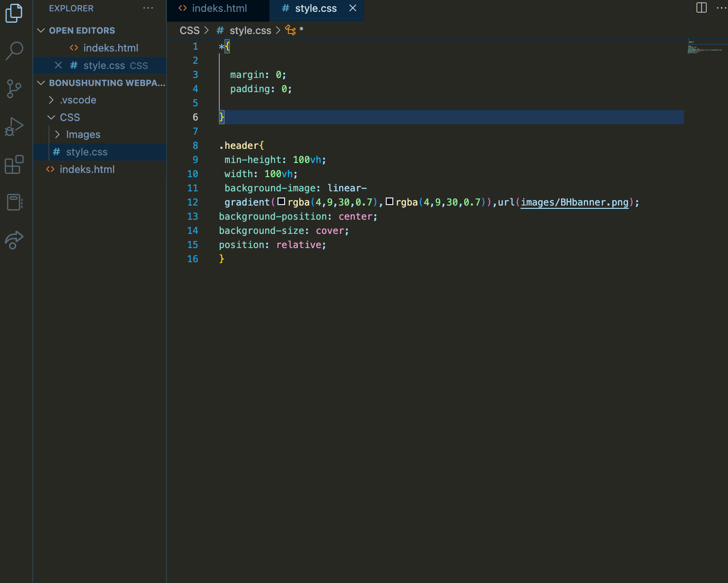Click the second rgba color swatch
Viewport: 728px width, 583px height.
point(390,202)
